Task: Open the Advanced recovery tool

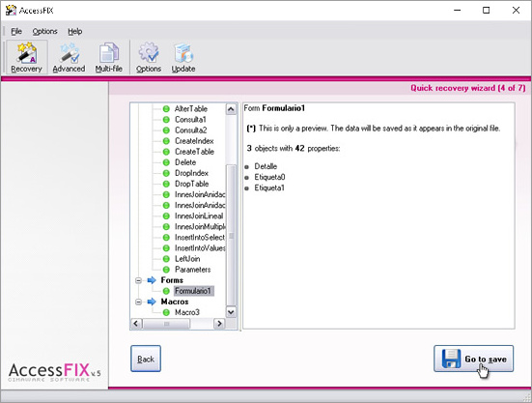Action: 69,57
